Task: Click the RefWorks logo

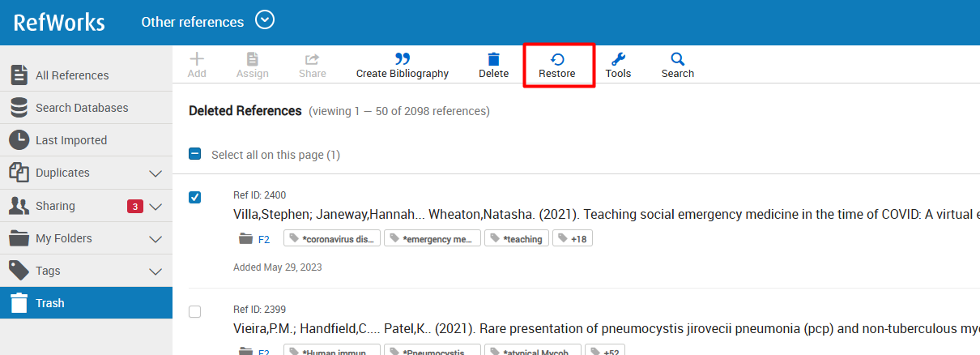Action: click(59, 22)
